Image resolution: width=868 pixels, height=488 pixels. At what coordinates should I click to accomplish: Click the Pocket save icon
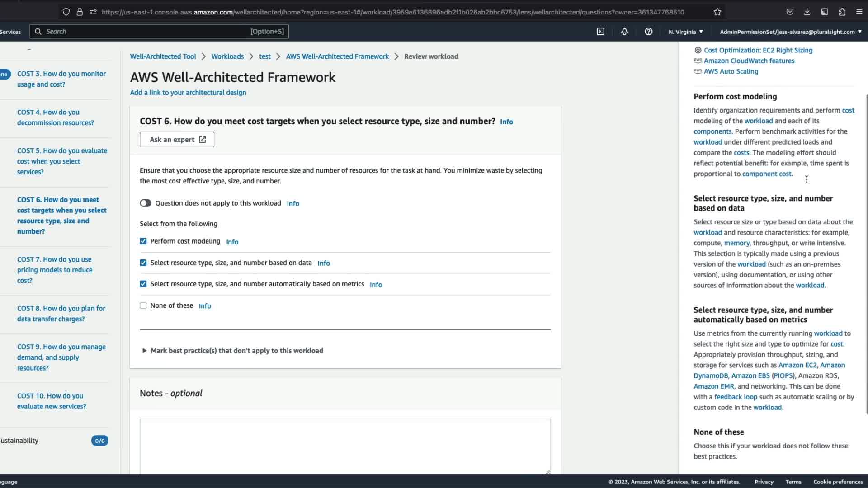[790, 12]
